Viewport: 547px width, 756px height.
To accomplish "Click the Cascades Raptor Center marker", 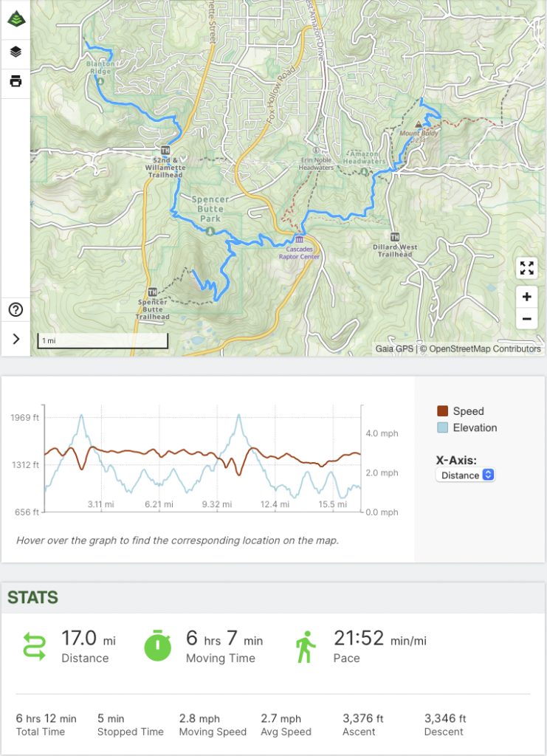I will [x=300, y=239].
